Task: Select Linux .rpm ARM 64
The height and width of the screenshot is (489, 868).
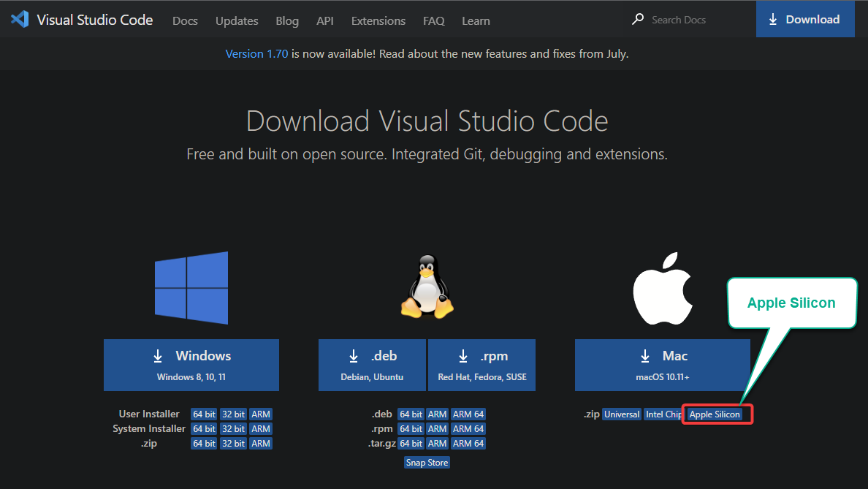Action: tap(468, 428)
